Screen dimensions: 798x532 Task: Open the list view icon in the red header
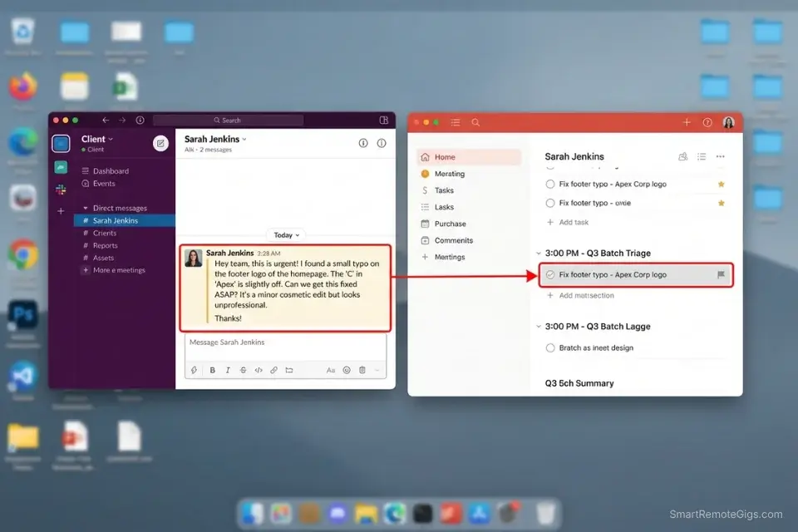tap(456, 122)
